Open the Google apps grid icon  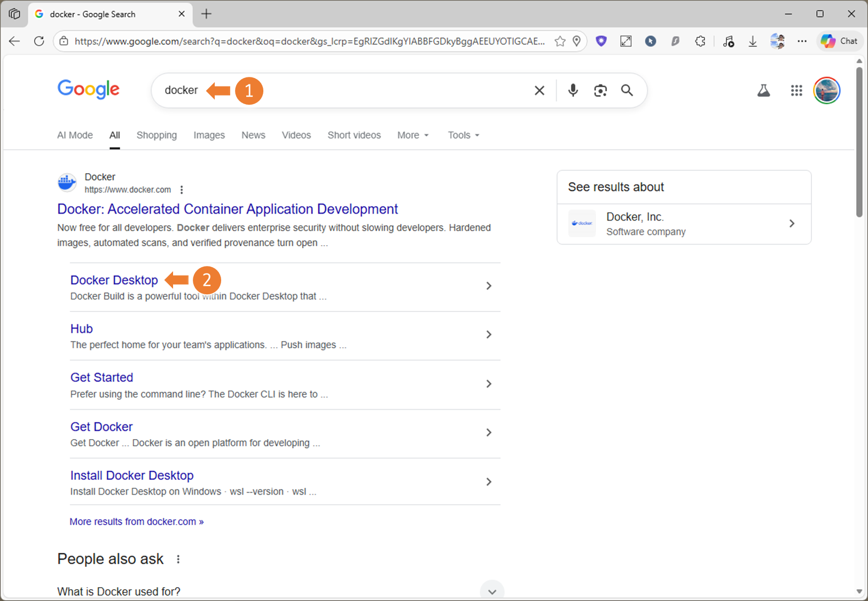pos(796,91)
